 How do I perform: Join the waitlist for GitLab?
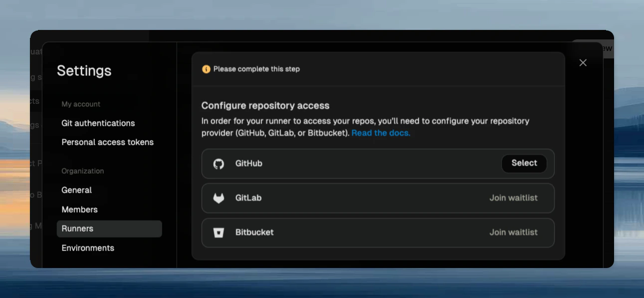[x=515, y=198]
